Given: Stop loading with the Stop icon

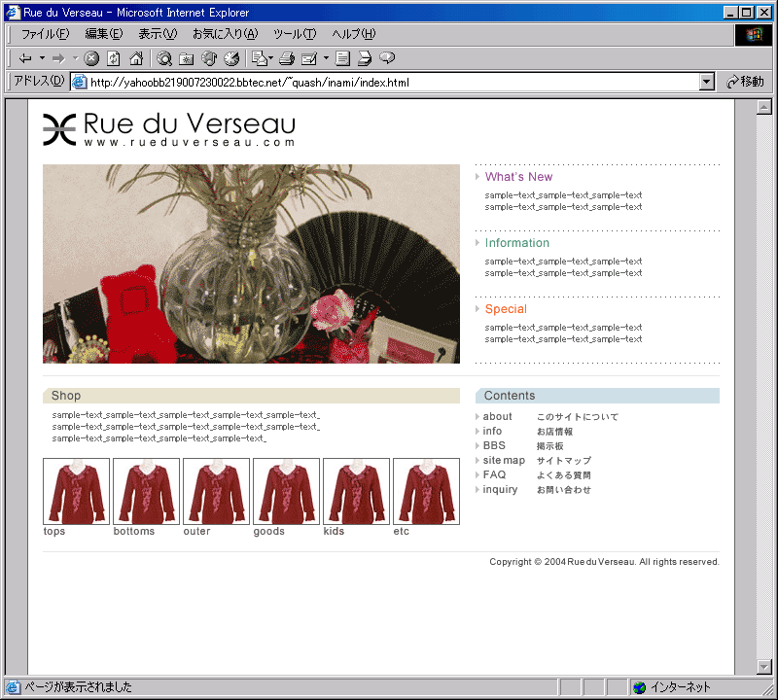Looking at the screenshot, I should (91, 58).
